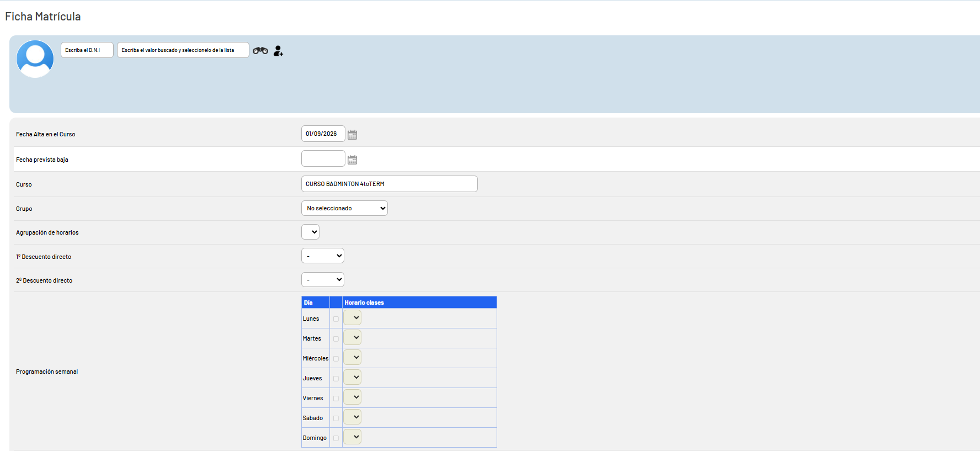Click the Fecha Alta date field
The height and width of the screenshot is (451, 980).
coord(323,134)
